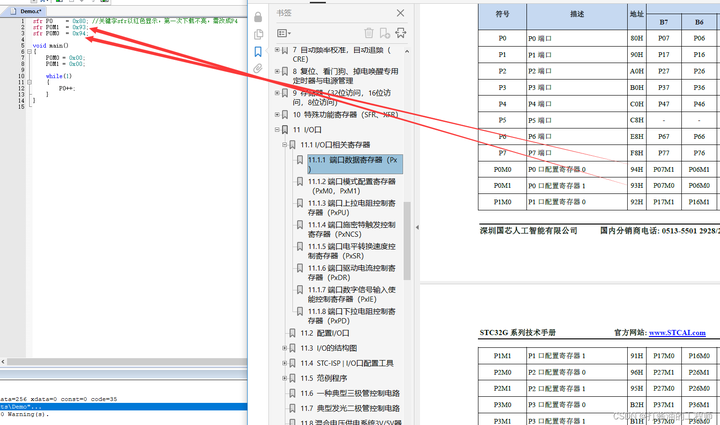Screen dimensions: 720x425
Task: Open the bookmark options dropdown menu
Action: [284, 33]
